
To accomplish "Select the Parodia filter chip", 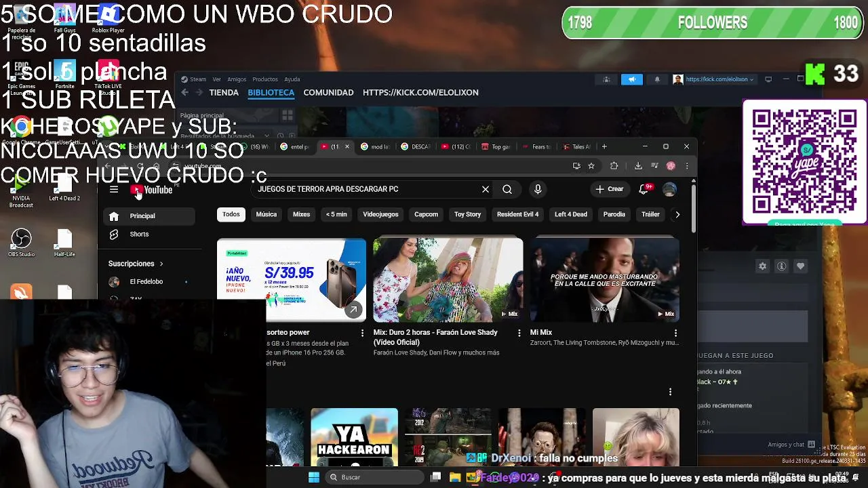I will pos(614,214).
